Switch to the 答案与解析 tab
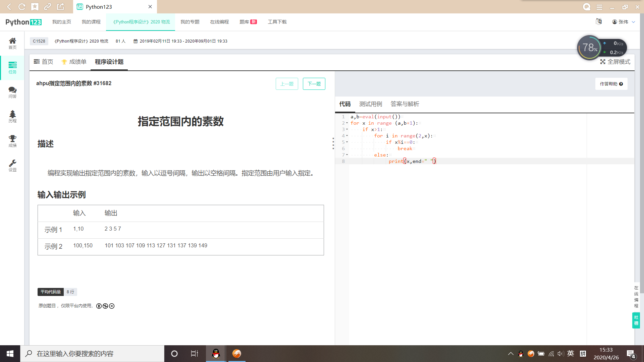Image resolution: width=644 pixels, height=362 pixels. pyautogui.click(x=405, y=104)
